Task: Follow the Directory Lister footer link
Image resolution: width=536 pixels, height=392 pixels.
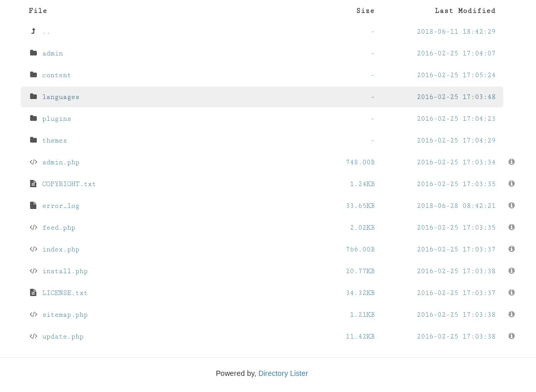Action: 283,373
